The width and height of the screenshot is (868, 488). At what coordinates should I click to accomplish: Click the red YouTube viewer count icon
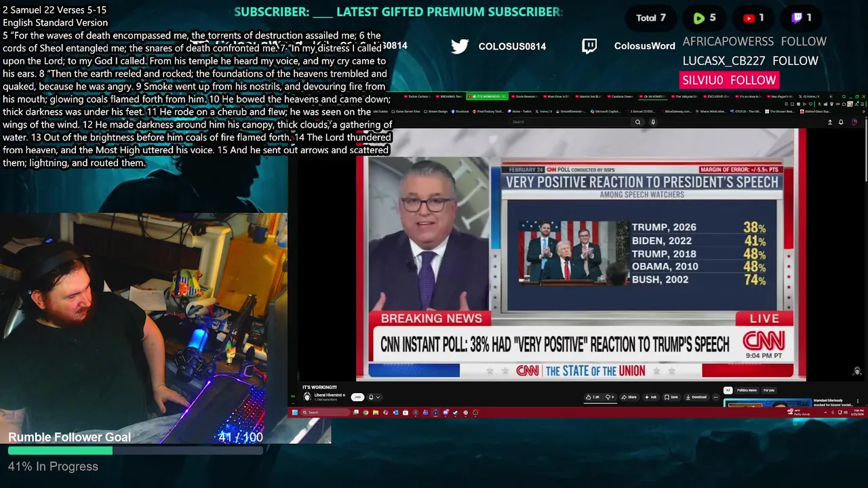[x=749, y=18]
